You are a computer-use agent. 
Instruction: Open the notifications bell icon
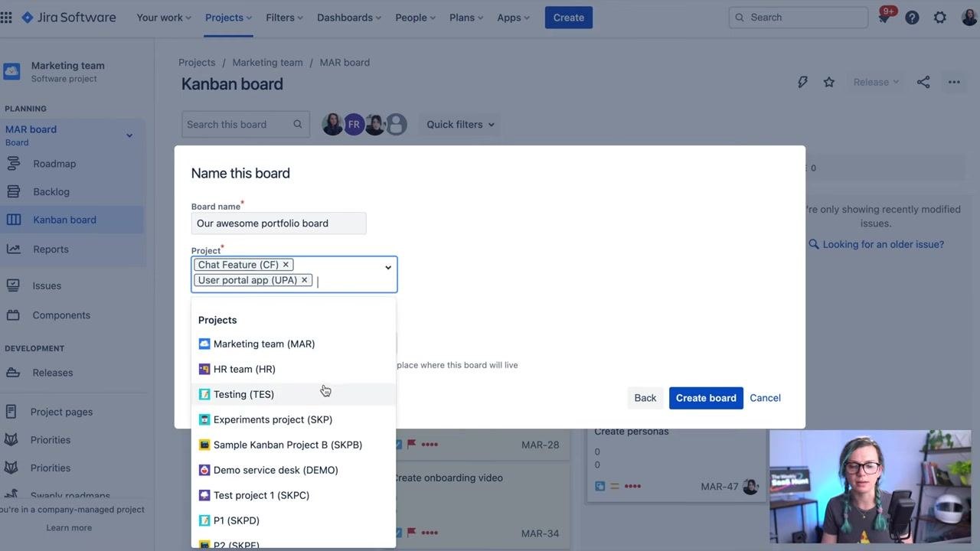tap(884, 17)
